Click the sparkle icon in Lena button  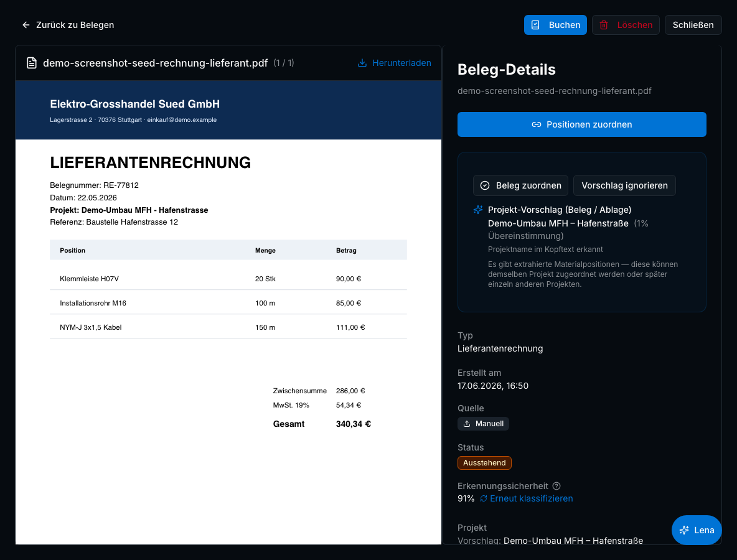pos(684,530)
